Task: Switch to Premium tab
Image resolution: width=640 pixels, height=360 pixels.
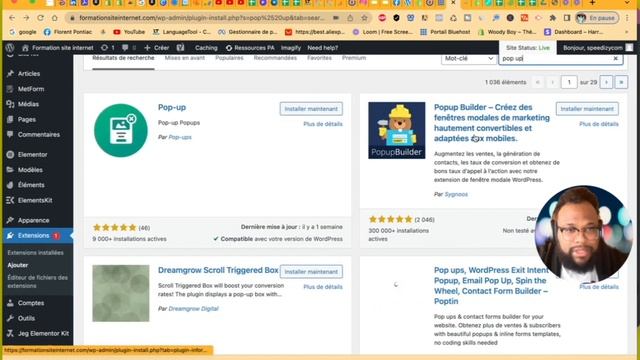Action: pyautogui.click(x=354, y=58)
